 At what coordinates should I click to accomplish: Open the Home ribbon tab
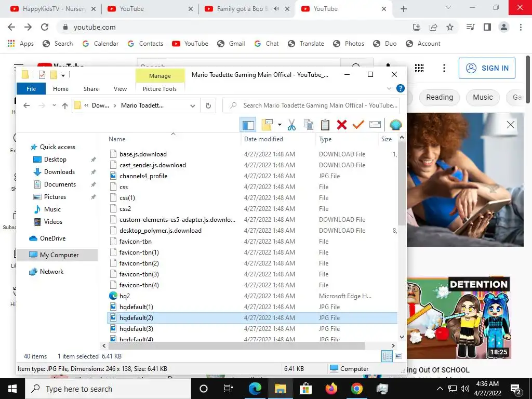click(x=61, y=88)
